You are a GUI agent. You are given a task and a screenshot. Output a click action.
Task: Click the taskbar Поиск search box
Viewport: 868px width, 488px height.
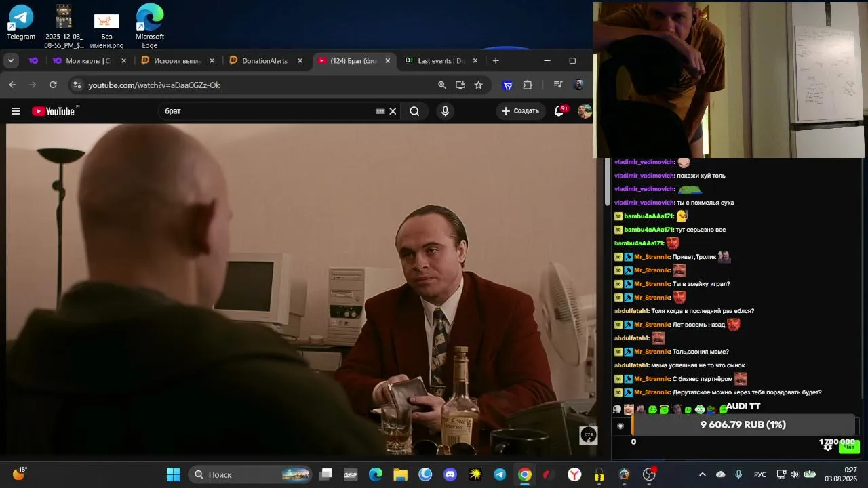pyautogui.click(x=249, y=474)
